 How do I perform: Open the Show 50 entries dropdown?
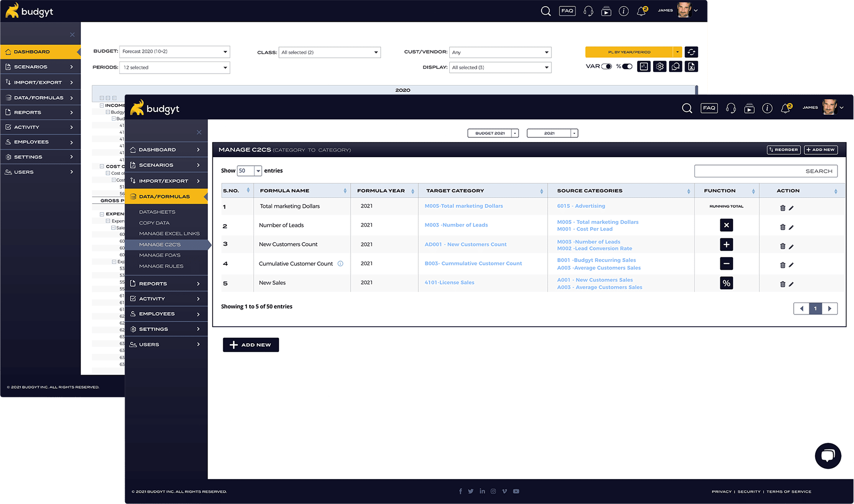coord(249,171)
